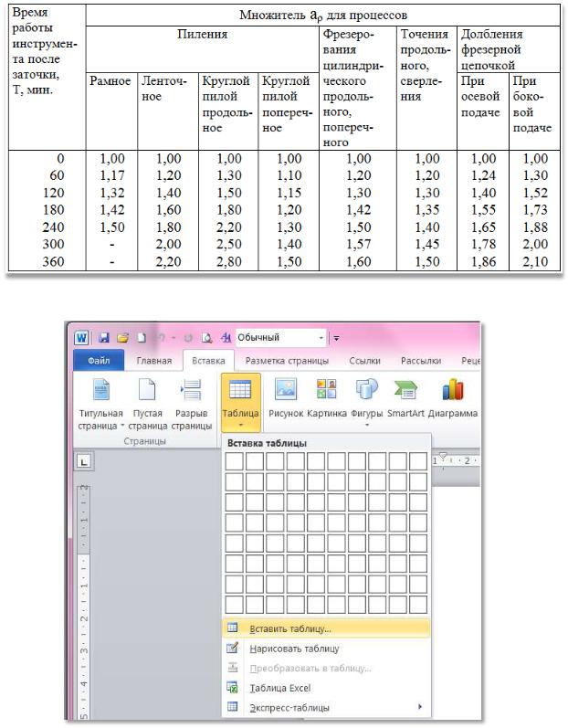Open the Фигуры shapes gallery

(x=366, y=401)
